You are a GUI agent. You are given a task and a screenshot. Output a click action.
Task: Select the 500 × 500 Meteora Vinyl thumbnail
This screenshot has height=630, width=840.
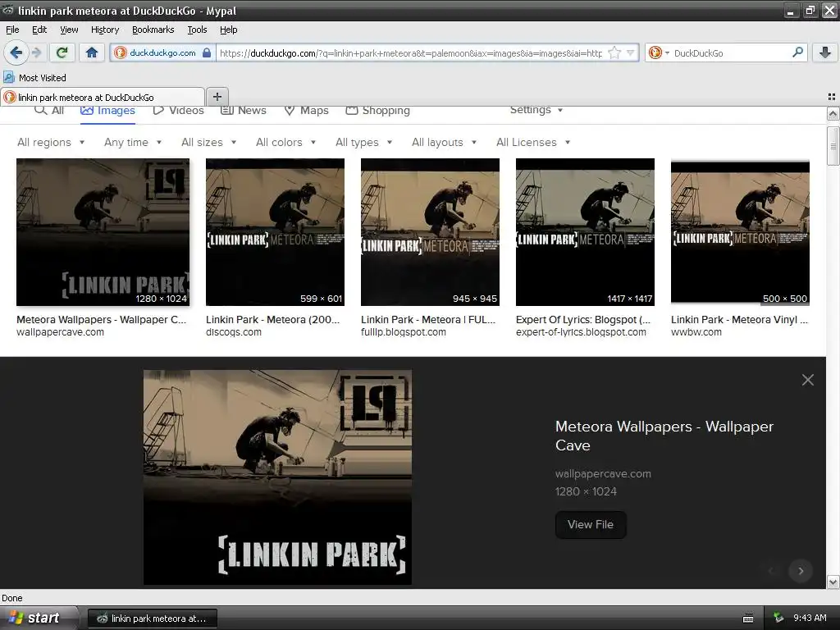click(x=740, y=232)
